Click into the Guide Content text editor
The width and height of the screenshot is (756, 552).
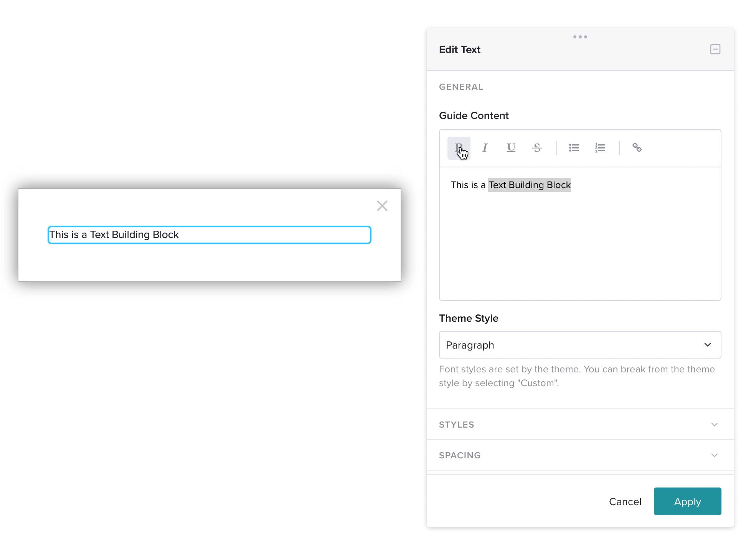pos(580,233)
